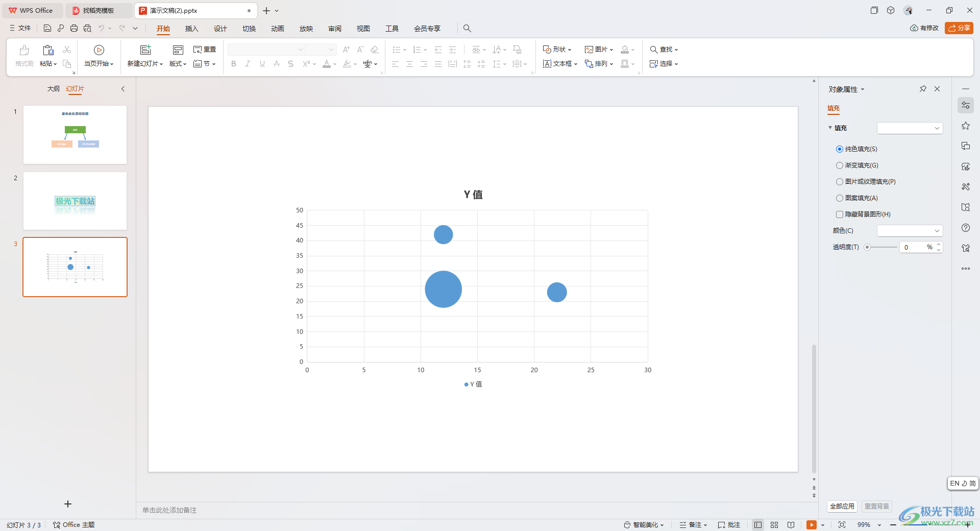Screen dimensions: 980x531
Task: Switch to slide sorter view icon
Action: 774,525
